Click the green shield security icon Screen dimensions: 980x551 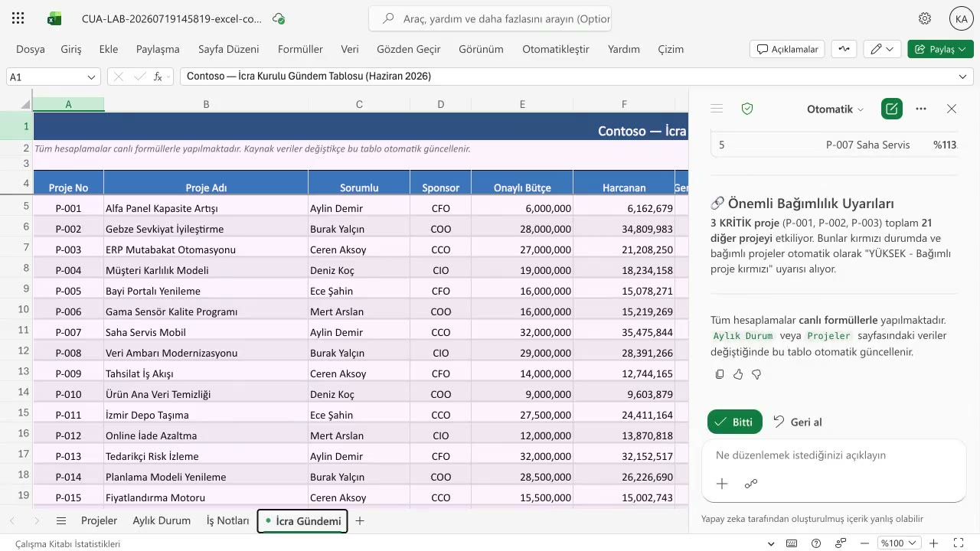click(747, 109)
